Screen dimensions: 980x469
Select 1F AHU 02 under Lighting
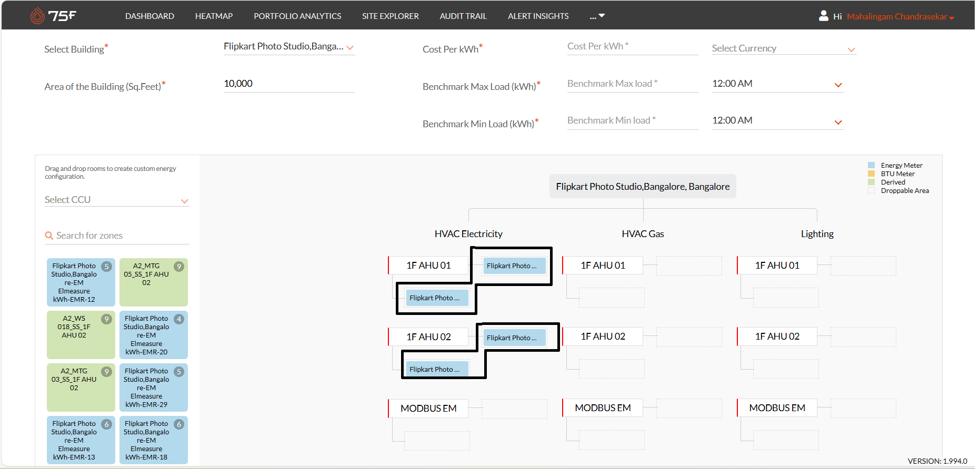pyautogui.click(x=777, y=337)
